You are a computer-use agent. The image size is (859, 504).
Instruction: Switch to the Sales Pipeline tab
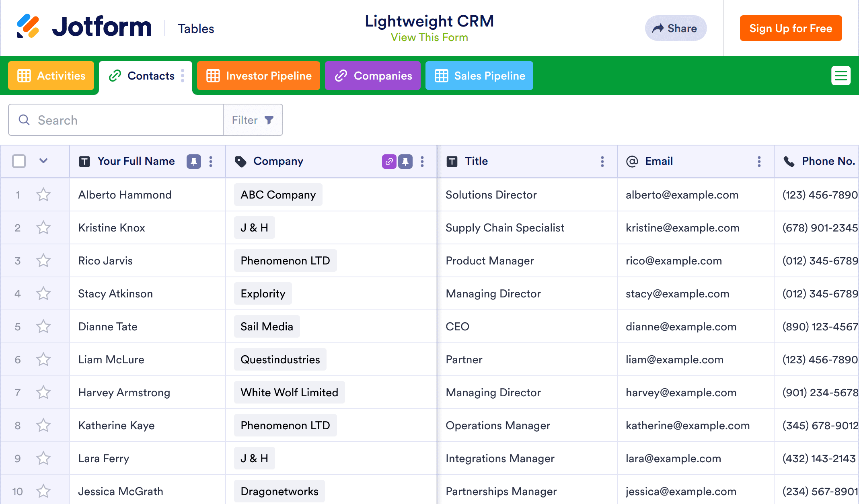tap(479, 76)
